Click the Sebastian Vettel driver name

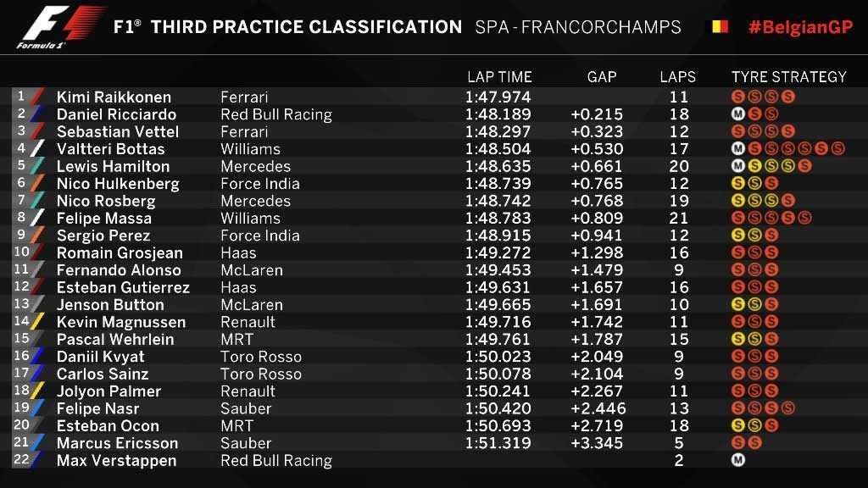(x=117, y=131)
